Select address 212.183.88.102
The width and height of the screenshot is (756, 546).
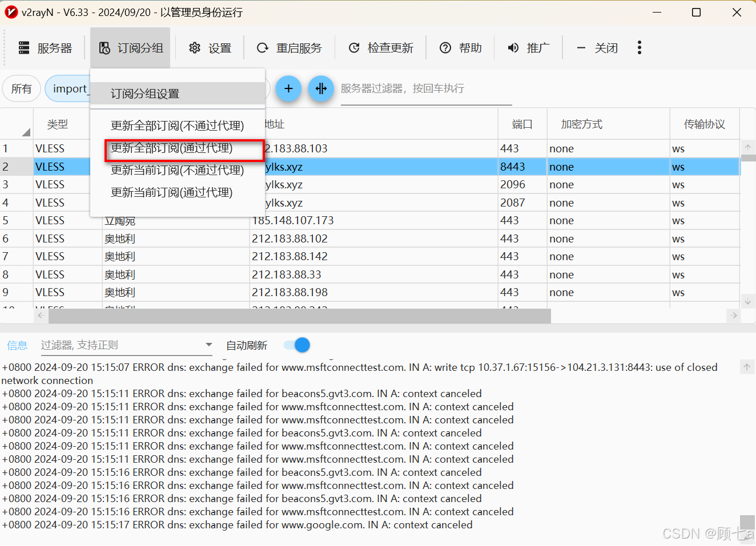point(290,238)
